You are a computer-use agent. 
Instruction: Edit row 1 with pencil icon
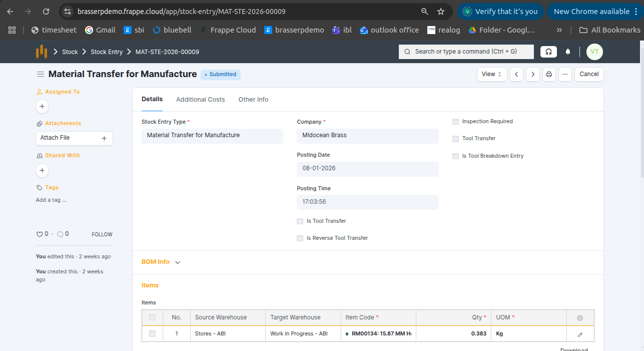(x=580, y=334)
